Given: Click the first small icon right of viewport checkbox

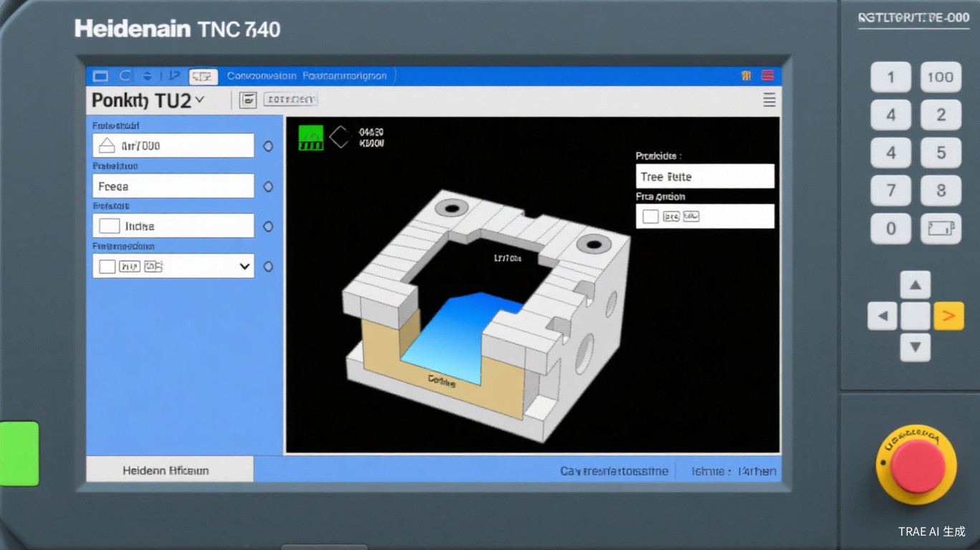Looking at the screenshot, I should click(x=671, y=216).
